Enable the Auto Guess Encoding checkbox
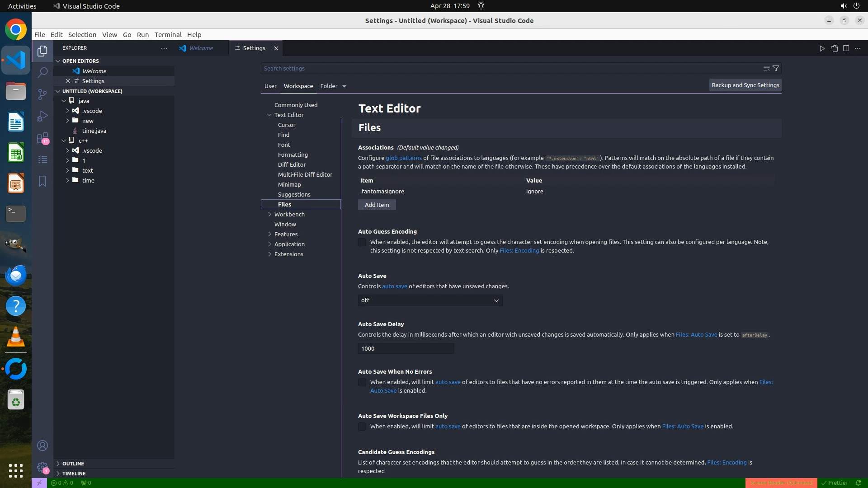Image resolution: width=868 pixels, height=488 pixels. coord(362,242)
